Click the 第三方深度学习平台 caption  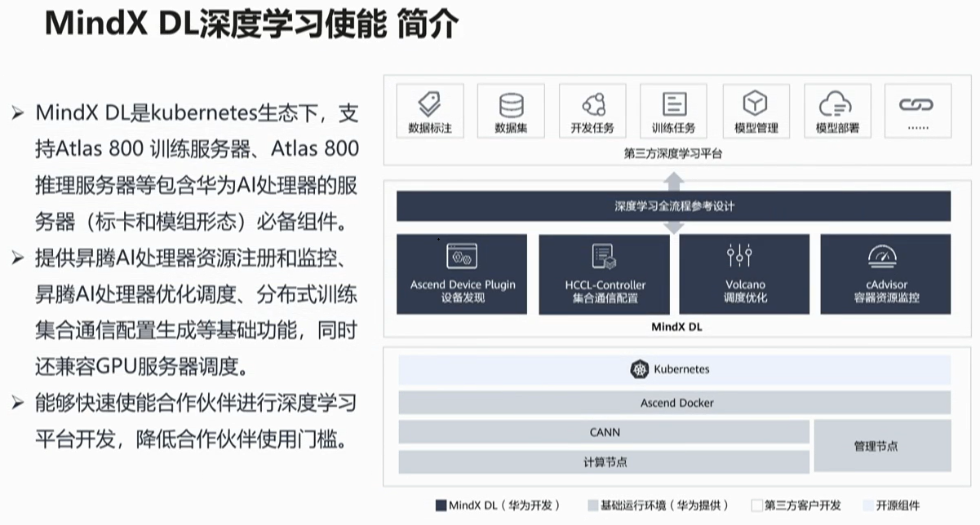click(x=674, y=152)
